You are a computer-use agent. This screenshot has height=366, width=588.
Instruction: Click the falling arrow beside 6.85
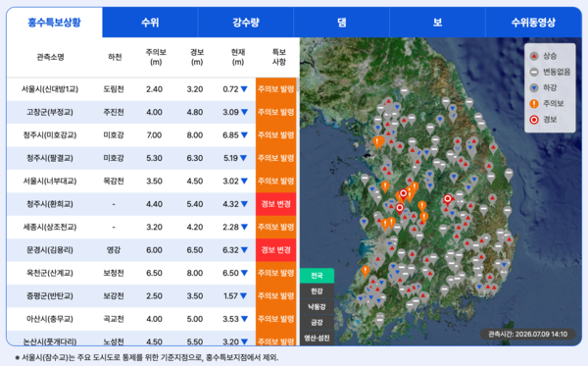(244, 135)
